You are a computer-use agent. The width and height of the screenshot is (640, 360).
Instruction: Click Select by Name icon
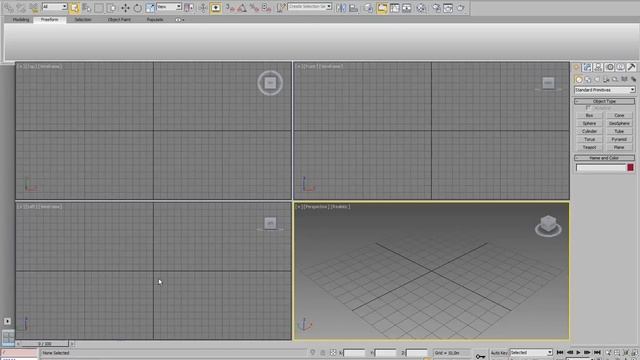(x=87, y=7)
